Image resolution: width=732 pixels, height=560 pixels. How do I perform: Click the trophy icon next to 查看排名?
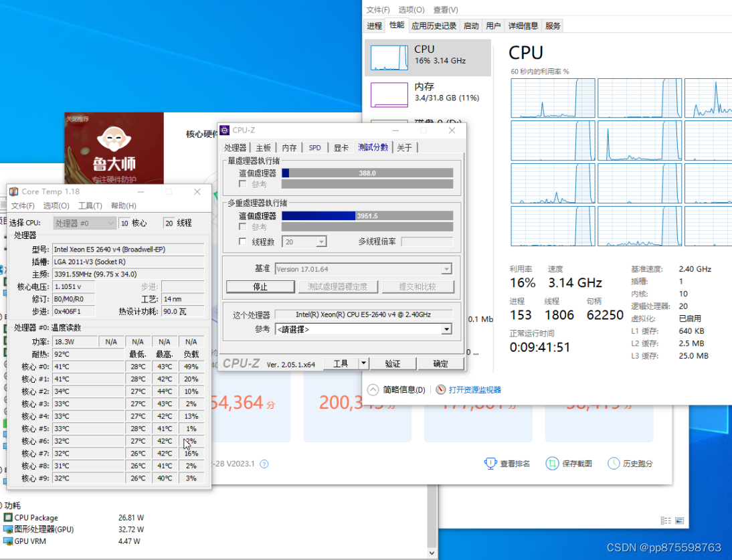pyautogui.click(x=490, y=464)
